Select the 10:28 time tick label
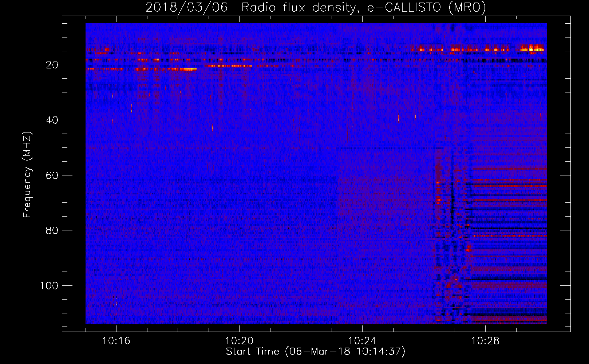The image size is (589, 364). pyautogui.click(x=485, y=341)
